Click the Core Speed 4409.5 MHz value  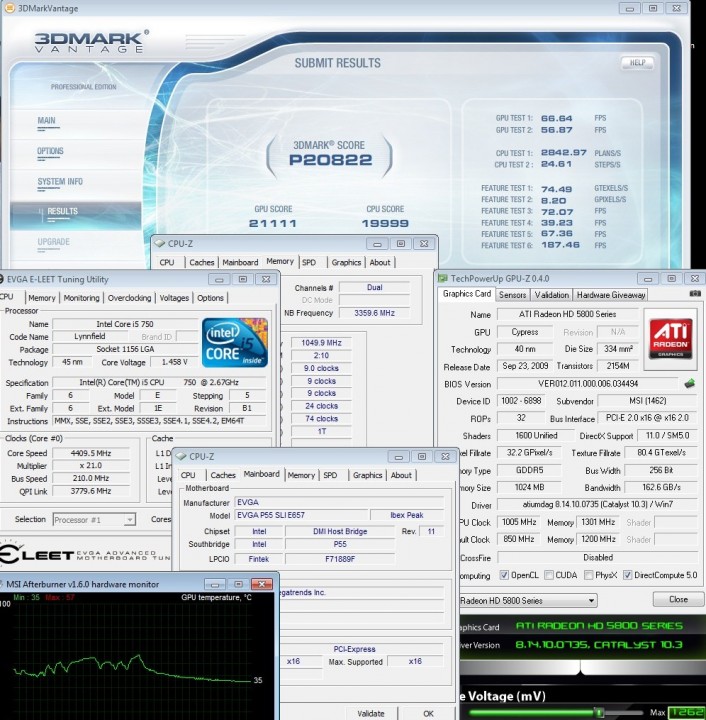coord(91,453)
